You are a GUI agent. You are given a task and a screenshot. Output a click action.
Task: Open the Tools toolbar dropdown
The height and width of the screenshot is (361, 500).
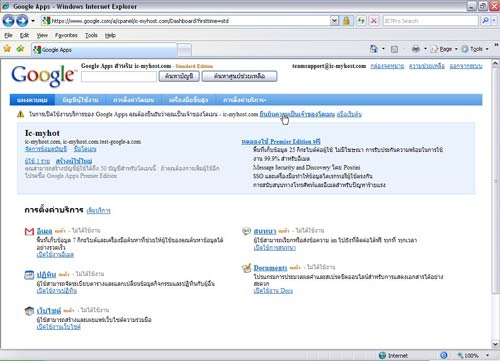[x=475, y=49]
